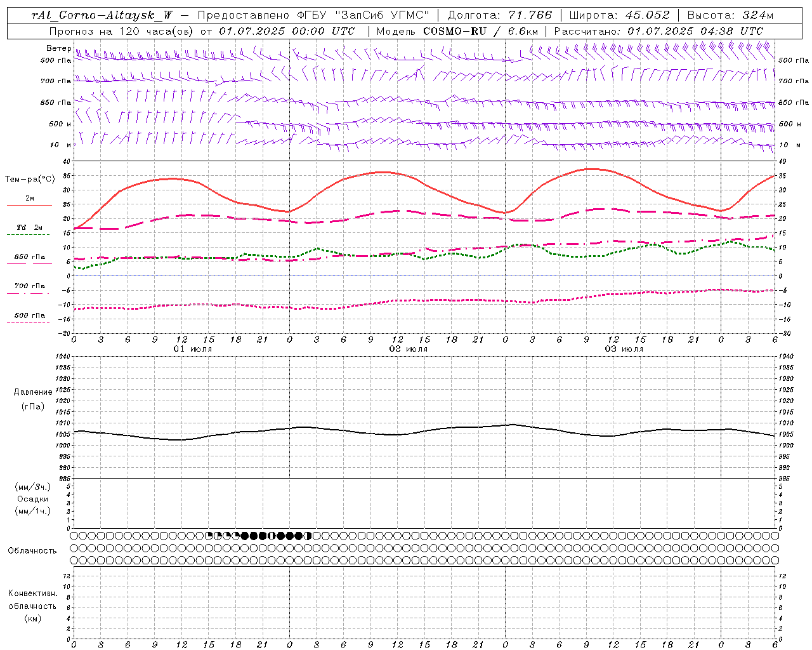Viewport: 812px width, 650px height.
Task: Click the Td 2м legend entry
Action: point(29,227)
